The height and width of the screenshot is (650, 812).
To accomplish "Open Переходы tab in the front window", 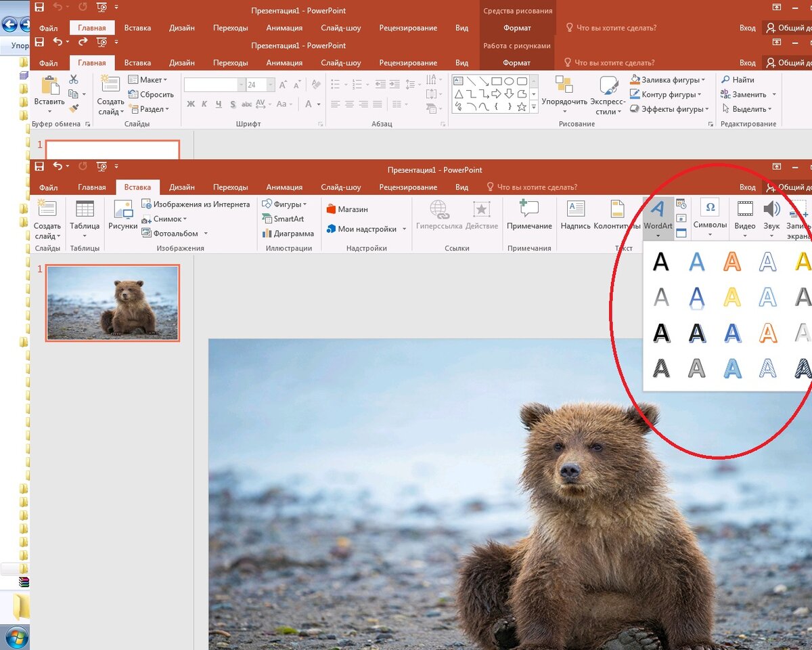I will tap(230, 187).
